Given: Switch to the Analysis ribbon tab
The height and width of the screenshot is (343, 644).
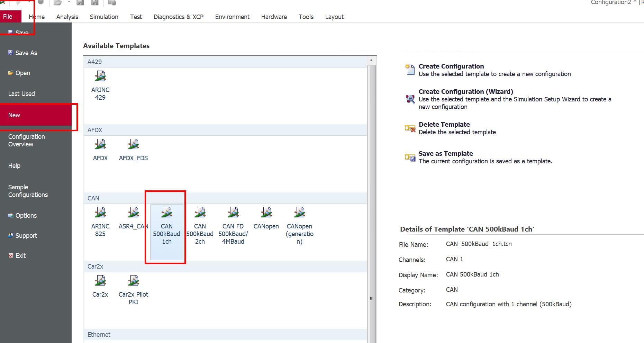Looking at the screenshot, I should [67, 17].
